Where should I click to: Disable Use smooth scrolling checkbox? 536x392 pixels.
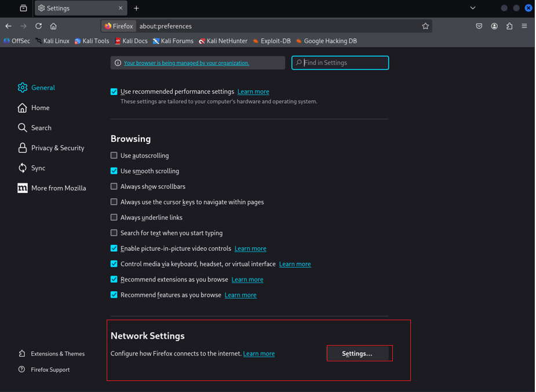pyautogui.click(x=114, y=171)
